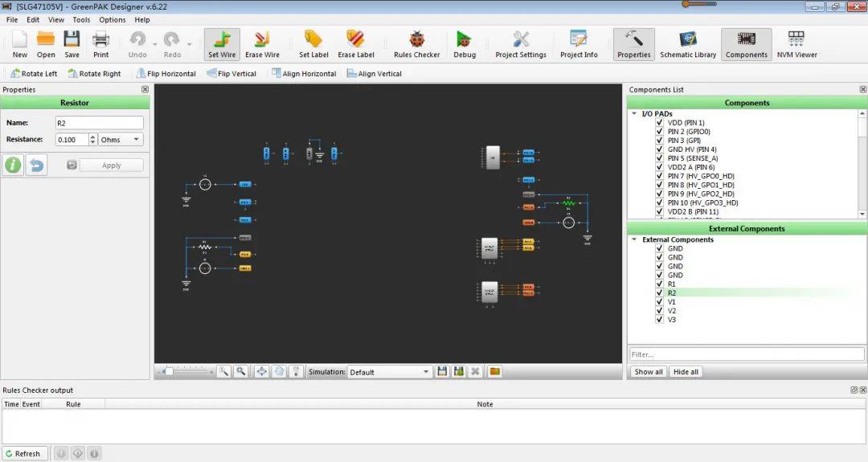This screenshot has height=462, width=868.
Task: Activate the Set Wire tool
Action: [222, 44]
